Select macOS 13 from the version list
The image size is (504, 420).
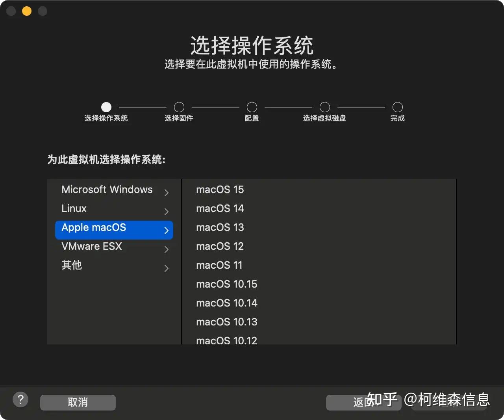220,227
